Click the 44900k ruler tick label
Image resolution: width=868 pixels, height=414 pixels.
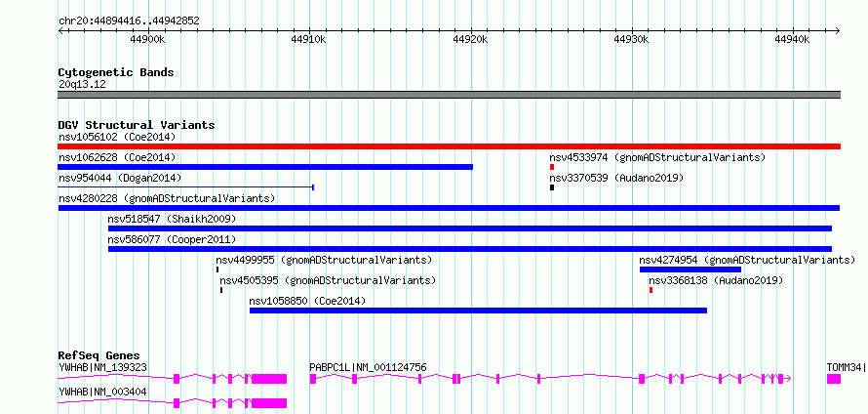[148, 39]
